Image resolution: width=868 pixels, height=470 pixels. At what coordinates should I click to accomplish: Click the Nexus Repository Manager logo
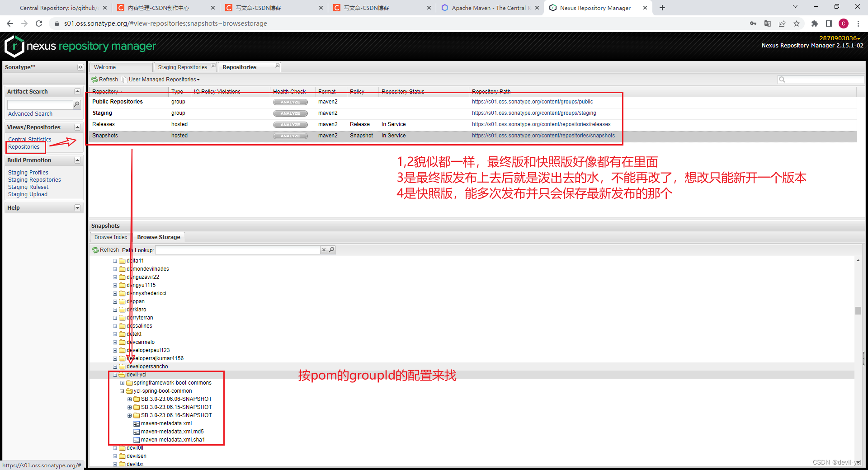pyautogui.click(x=80, y=46)
